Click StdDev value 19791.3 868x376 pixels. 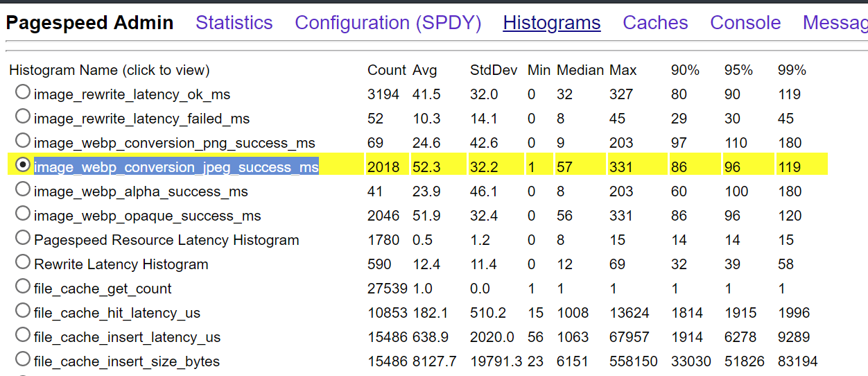click(x=496, y=361)
